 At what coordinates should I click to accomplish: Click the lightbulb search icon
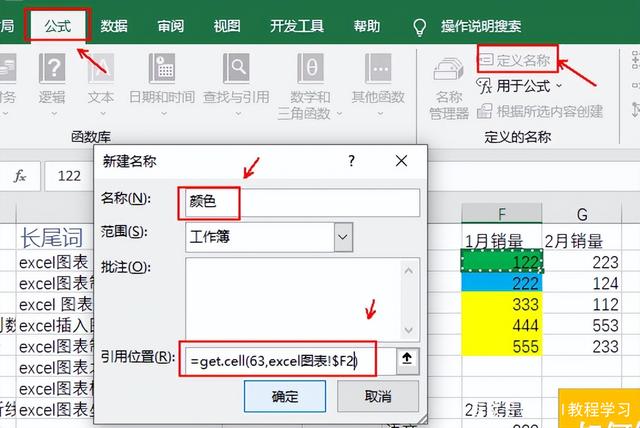[x=419, y=27]
